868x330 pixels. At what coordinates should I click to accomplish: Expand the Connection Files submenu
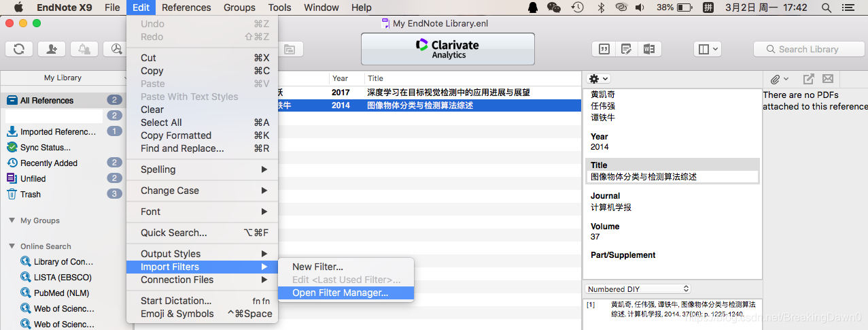pos(202,280)
